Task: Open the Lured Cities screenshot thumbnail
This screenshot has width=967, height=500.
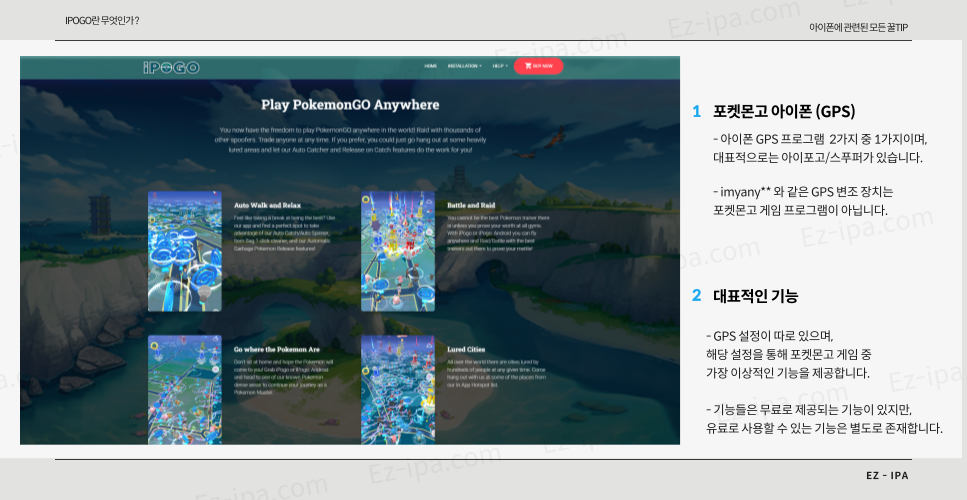Action: [x=398, y=390]
